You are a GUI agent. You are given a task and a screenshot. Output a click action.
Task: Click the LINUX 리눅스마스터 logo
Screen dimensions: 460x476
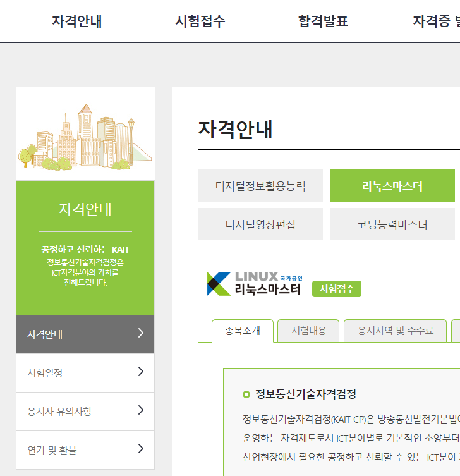(x=254, y=284)
